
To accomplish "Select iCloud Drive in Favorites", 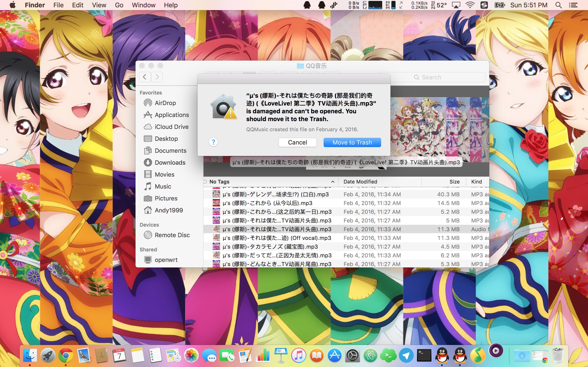I will [171, 127].
